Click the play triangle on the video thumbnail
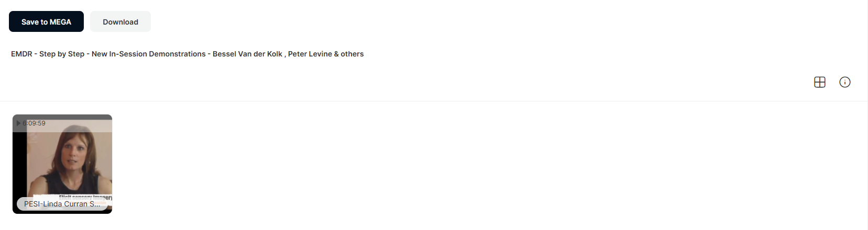 (x=18, y=123)
